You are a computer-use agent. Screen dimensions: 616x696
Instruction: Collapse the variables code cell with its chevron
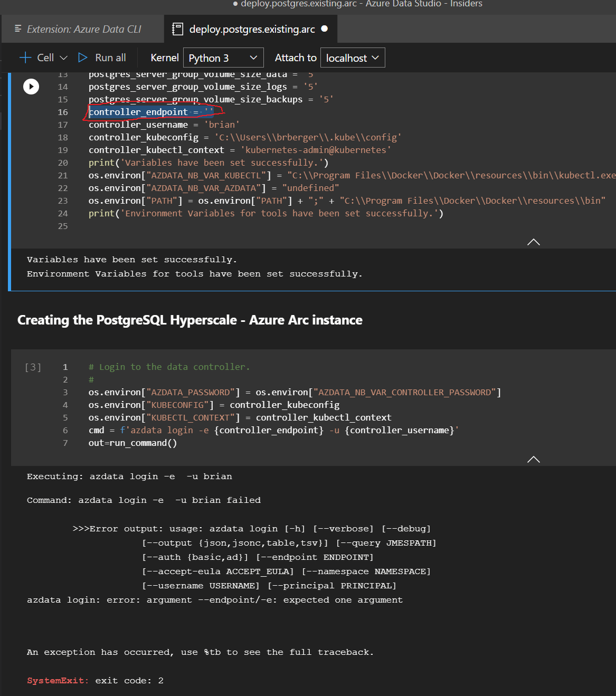tap(533, 242)
